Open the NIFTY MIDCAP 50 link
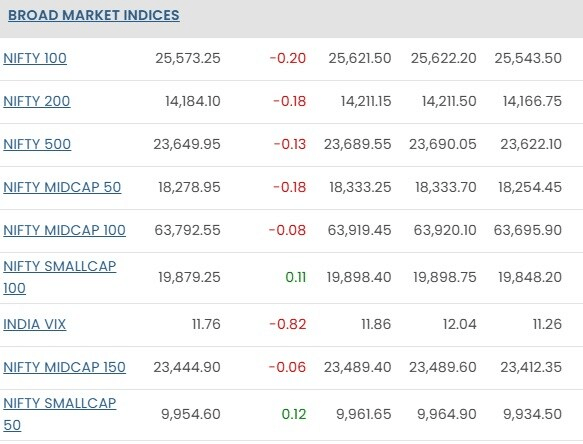Image resolution: width=583 pixels, height=444 pixels. 62,187
